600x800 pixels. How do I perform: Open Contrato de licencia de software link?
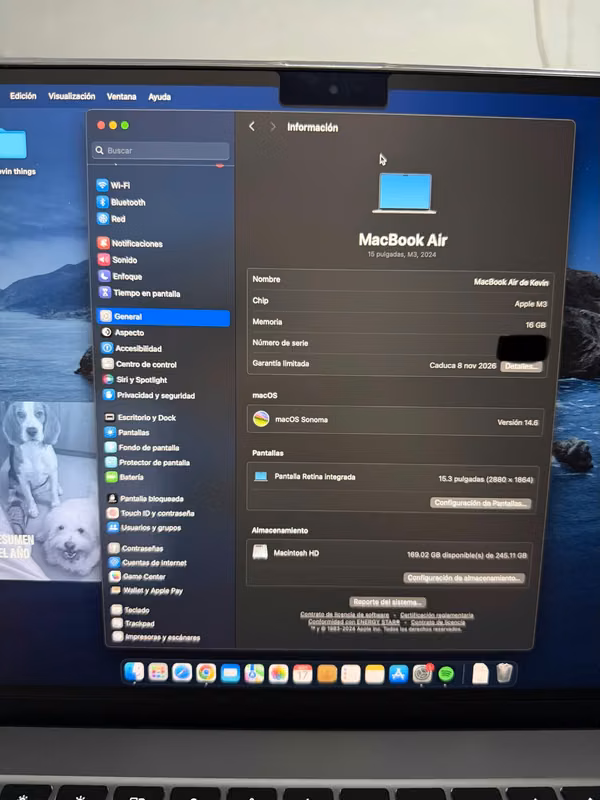[344, 615]
